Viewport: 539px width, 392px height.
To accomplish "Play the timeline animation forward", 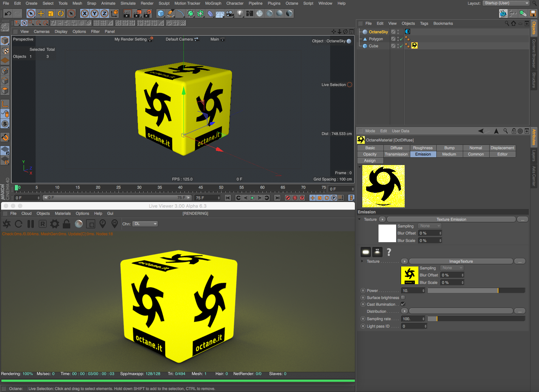I will click(253, 198).
